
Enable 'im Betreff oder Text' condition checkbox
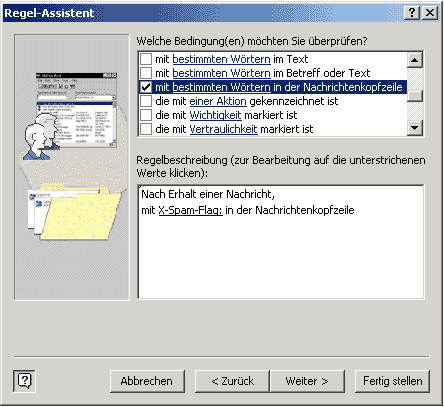point(146,73)
